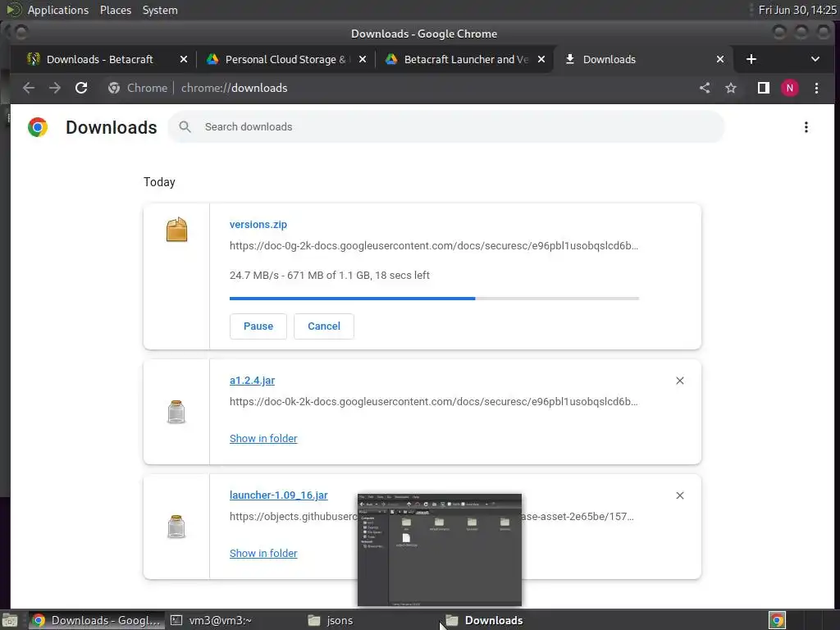Switch to the vm3@vm3:~ terminal in taskbar
The image size is (840, 630).
tap(220, 620)
